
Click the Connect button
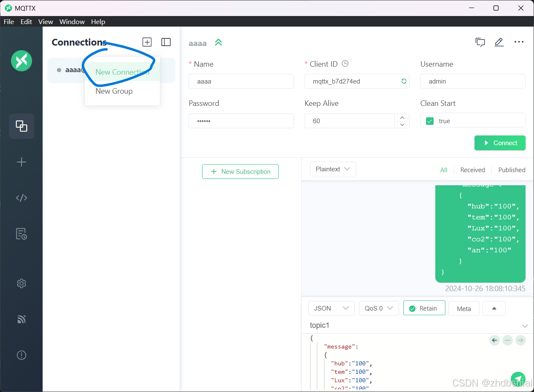(500, 143)
